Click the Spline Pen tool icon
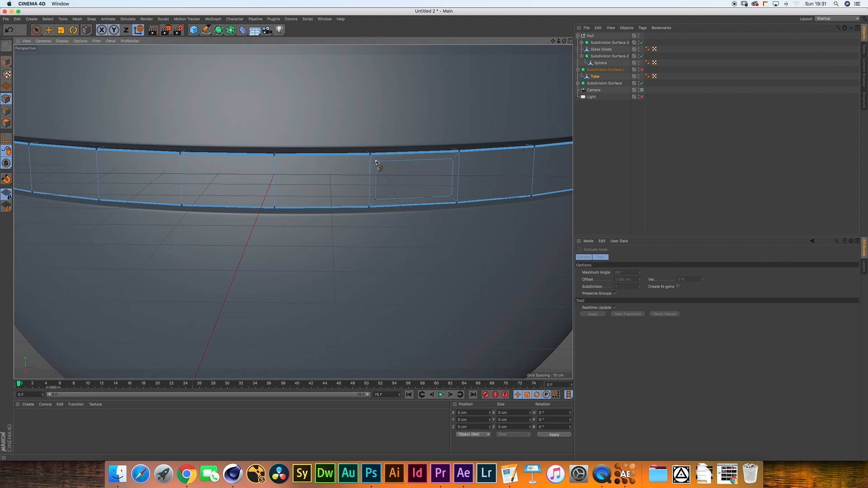 click(206, 30)
